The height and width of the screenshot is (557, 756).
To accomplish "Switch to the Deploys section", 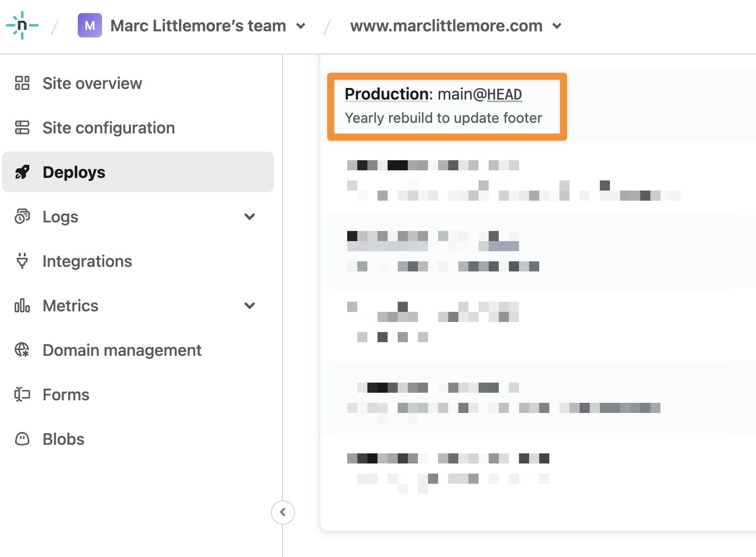I will (x=74, y=172).
